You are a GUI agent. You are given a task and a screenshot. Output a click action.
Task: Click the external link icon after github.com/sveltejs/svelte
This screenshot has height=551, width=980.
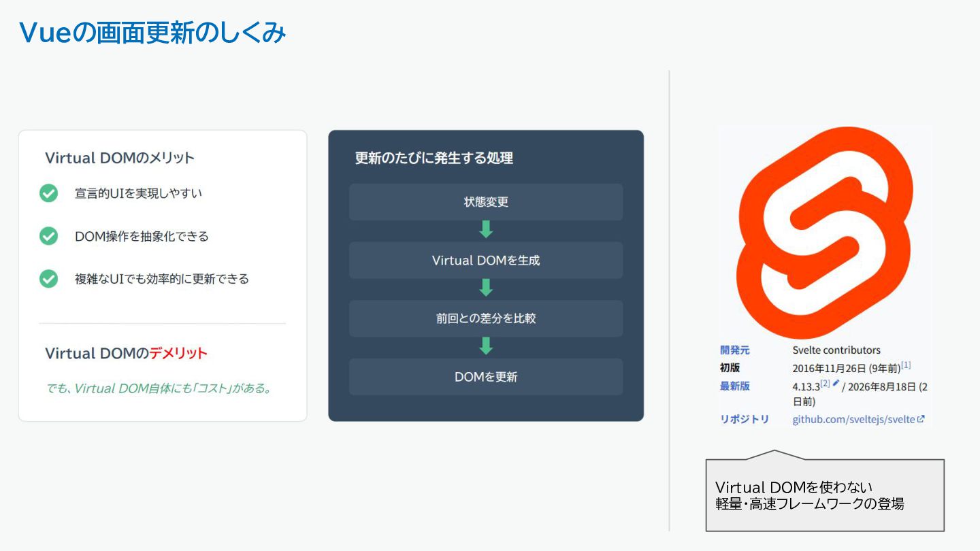pos(921,419)
